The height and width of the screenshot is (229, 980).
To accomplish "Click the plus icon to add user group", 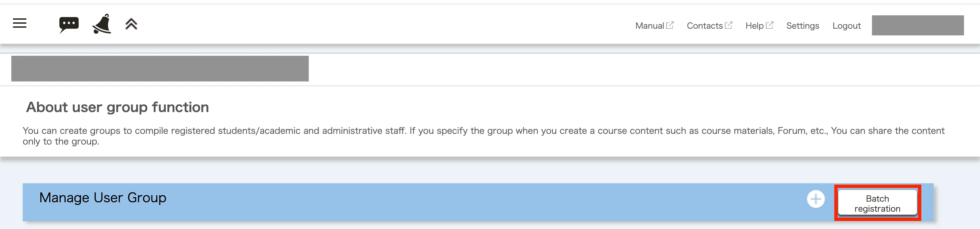I will [816, 199].
